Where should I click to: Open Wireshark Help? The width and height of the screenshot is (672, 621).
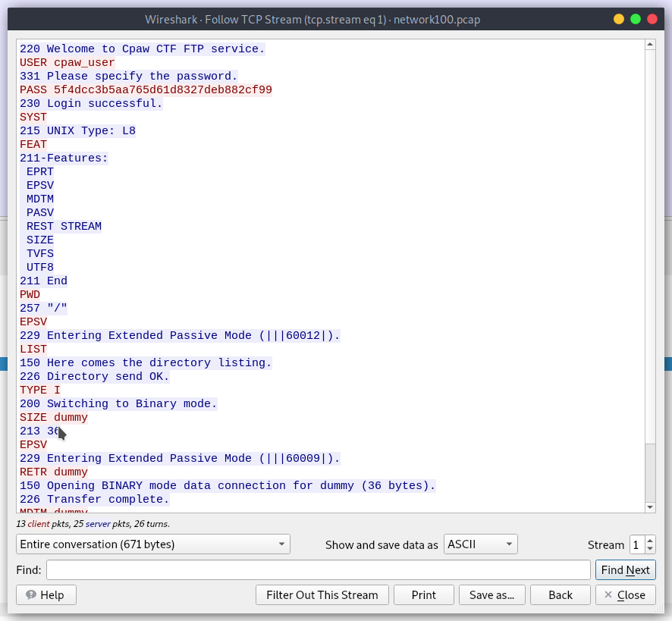(46, 594)
